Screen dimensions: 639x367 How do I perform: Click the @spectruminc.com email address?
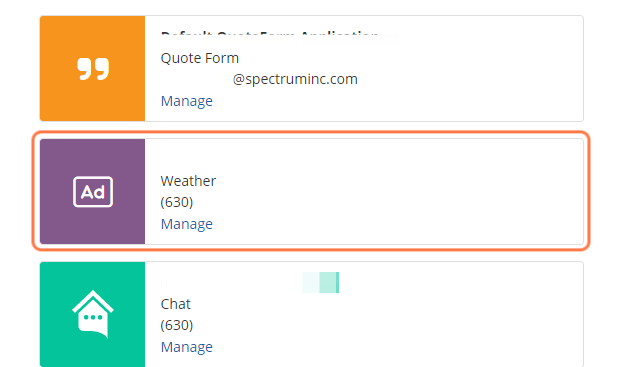[295, 79]
